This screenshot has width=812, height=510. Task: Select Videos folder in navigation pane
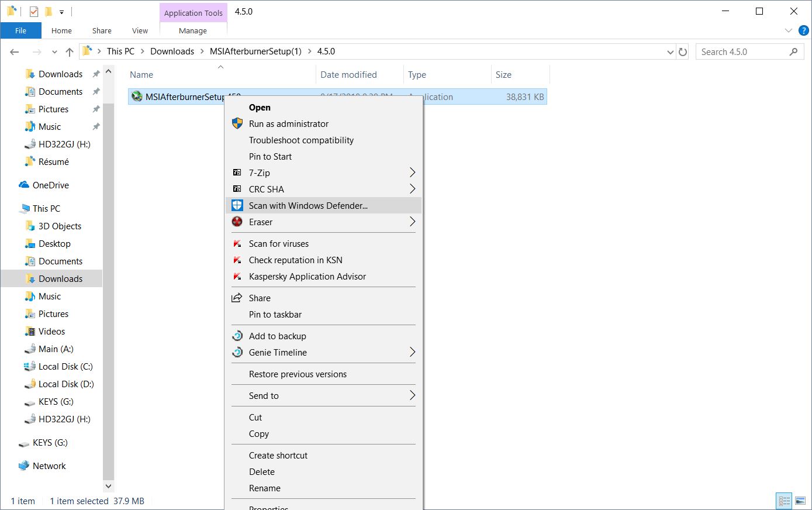(51, 331)
